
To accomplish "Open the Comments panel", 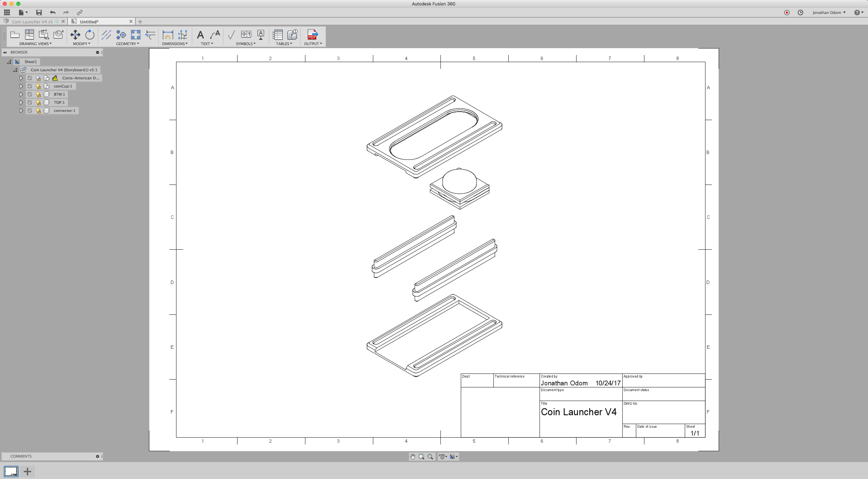I will (21, 456).
